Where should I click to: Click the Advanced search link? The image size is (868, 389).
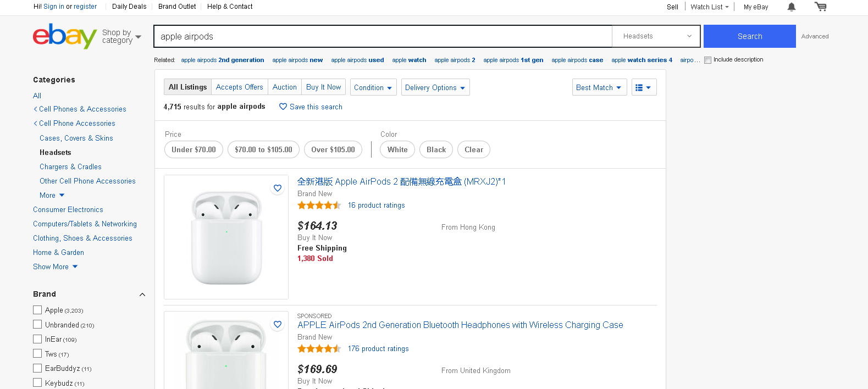coord(815,36)
